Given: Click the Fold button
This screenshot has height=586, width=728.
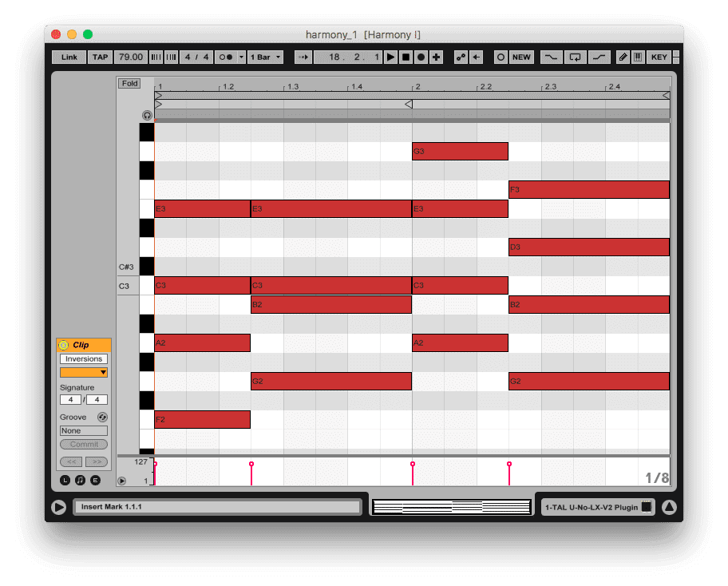Looking at the screenshot, I should tap(129, 84).
